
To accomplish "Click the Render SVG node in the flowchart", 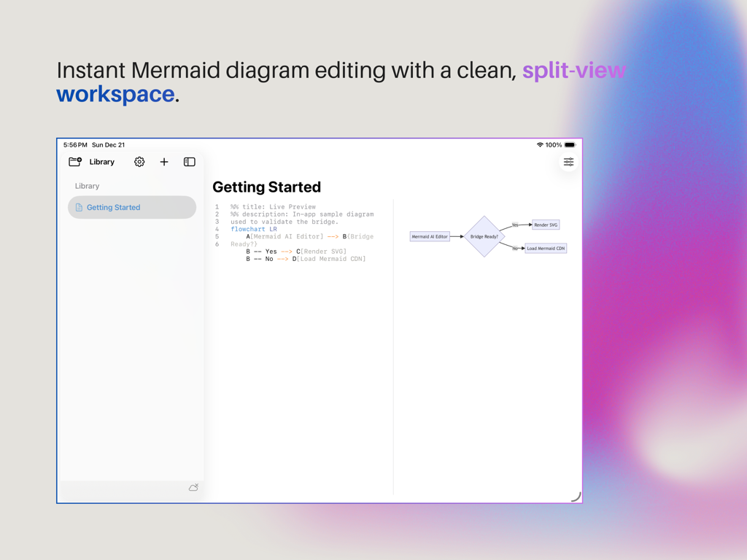I will click(545, 225).
